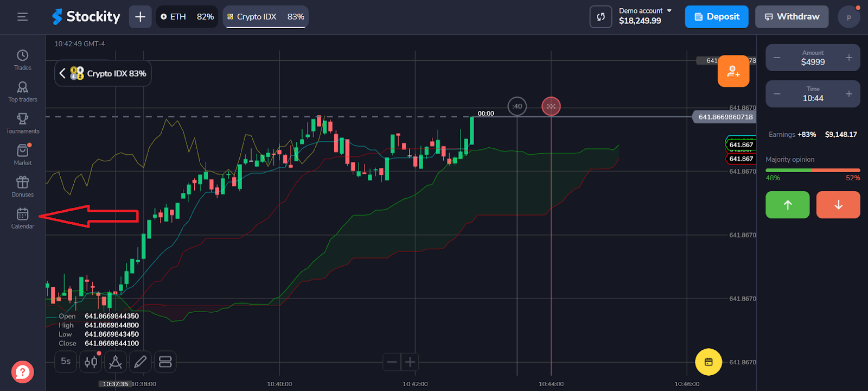Select the Crypto IDX 83% tab
The width and height of the screenshot is (868, 391).
(x=265, y=17)
